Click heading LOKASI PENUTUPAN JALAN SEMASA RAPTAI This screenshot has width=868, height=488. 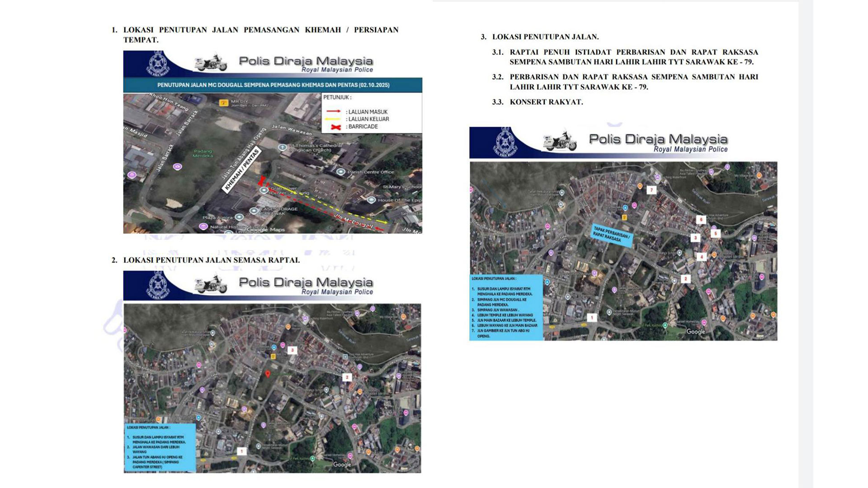[x=211, y=260]
